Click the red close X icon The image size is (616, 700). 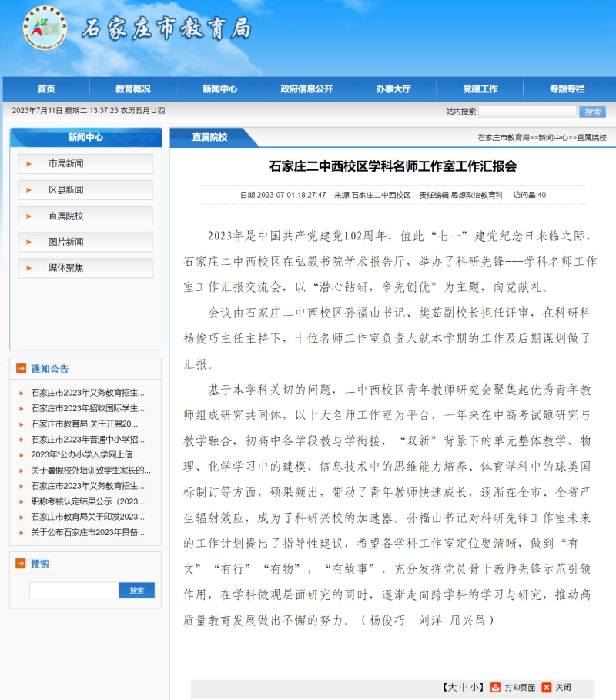[547, 687]
